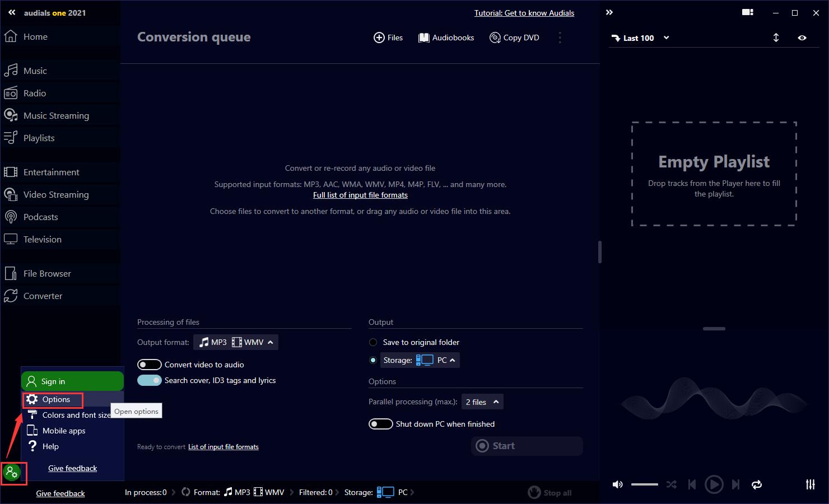Adjust the volume slider
The width and height of the screenshot is (829, 504).
645,484
